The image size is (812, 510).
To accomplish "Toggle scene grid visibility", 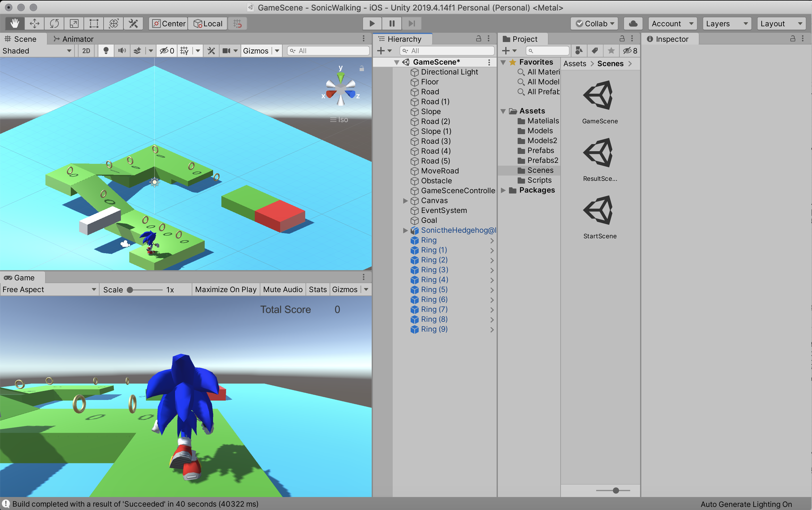I will [185, 51].
